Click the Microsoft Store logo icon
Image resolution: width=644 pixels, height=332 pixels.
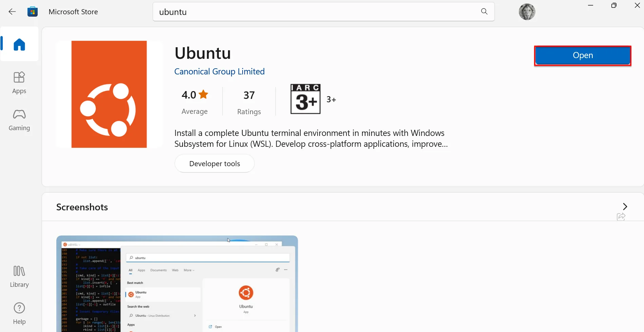pos(33,12)
